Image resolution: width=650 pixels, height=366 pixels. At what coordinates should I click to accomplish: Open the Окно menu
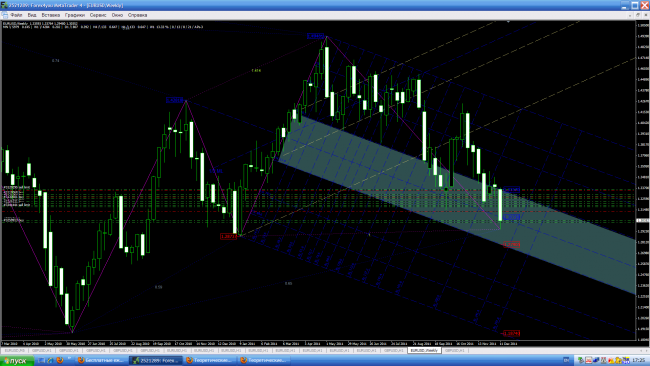tap(117, 15)
